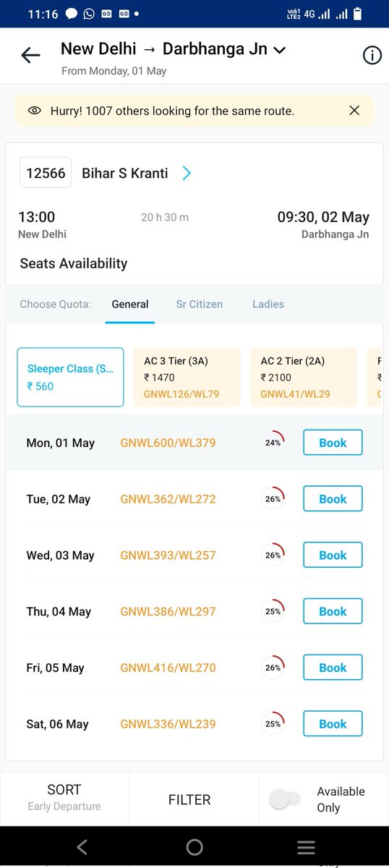Choose AC 3 Tier (3A) class card
The image size is (389, 868).
tap(187, 377)
